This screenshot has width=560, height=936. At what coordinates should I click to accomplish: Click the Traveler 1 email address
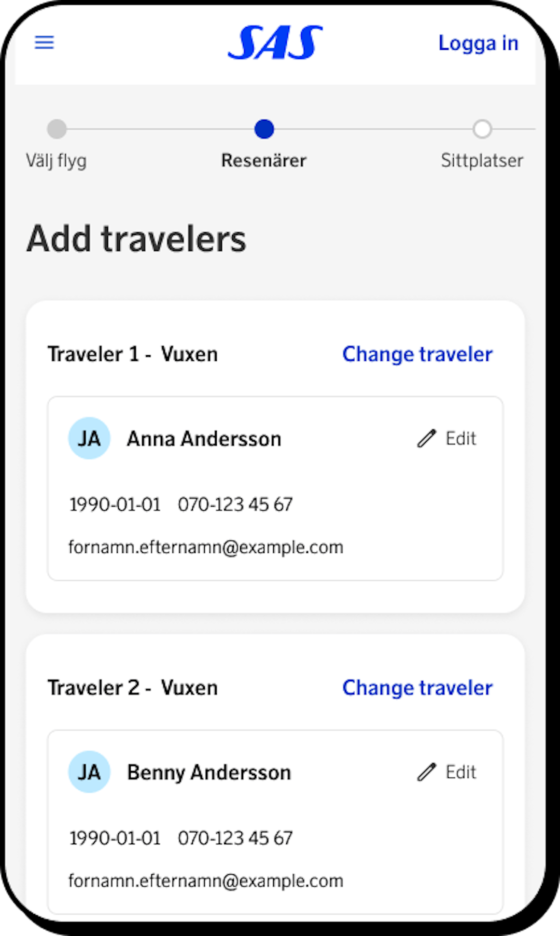pos(206,548)
